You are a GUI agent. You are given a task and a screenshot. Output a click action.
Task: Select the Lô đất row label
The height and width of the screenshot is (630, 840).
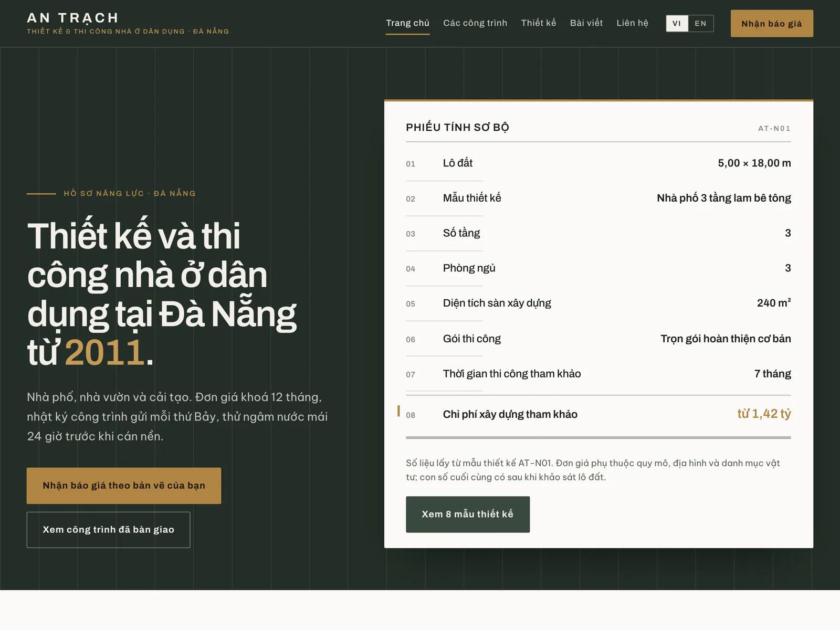click(x=458, y=163)
